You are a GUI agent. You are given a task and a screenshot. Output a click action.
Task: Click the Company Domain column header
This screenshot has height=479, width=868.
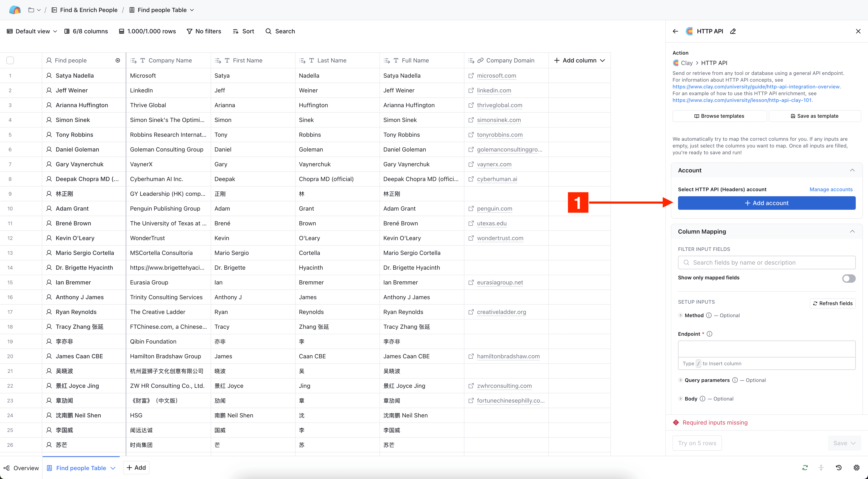pos(506,60)
